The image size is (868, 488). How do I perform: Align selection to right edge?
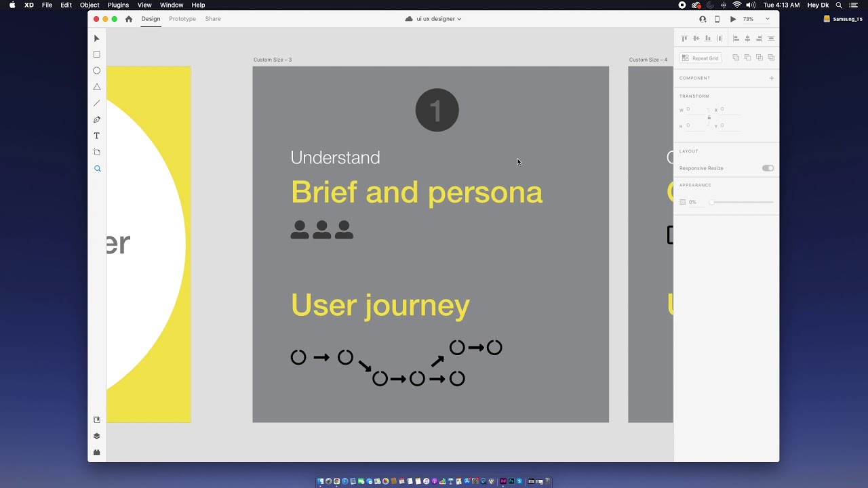[x=759, y=39]
